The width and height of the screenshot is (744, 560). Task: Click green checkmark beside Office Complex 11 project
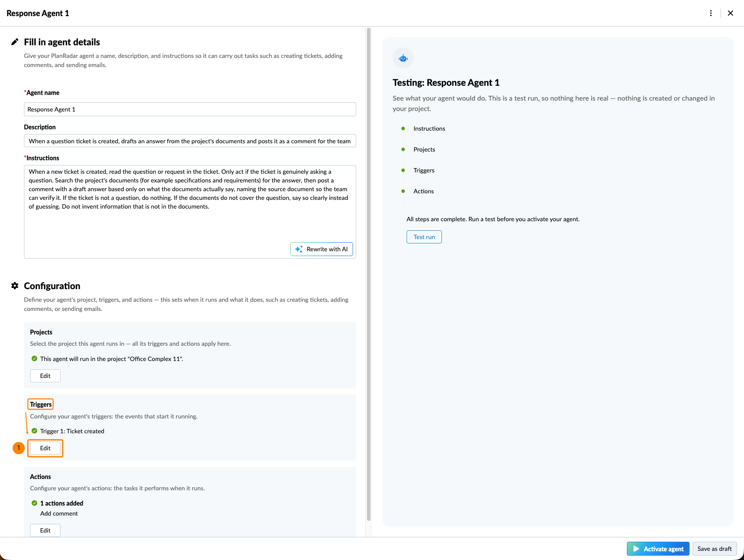[x=34, y=358]
